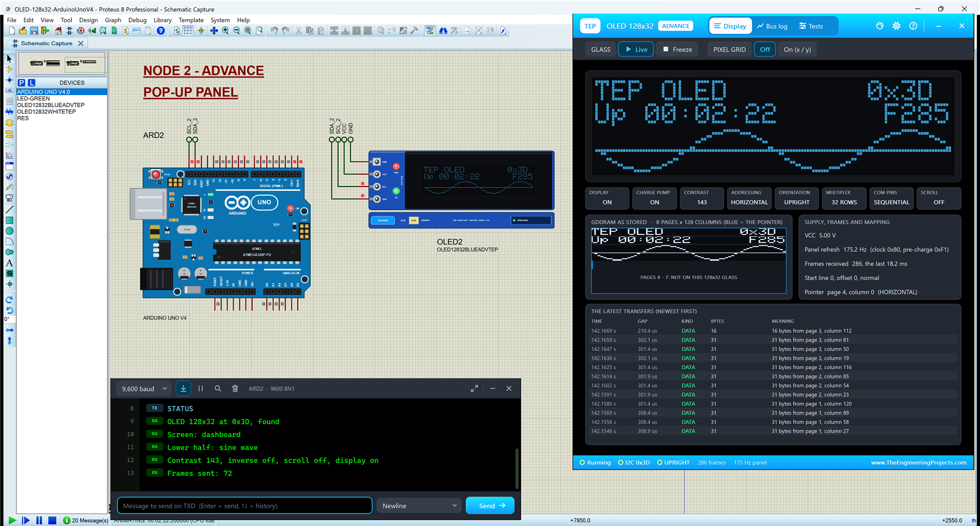The width and height of the screenshot is (980, 526).
Task: Click the Pan/center crosshair arrows icon
Action: (213, 31)
